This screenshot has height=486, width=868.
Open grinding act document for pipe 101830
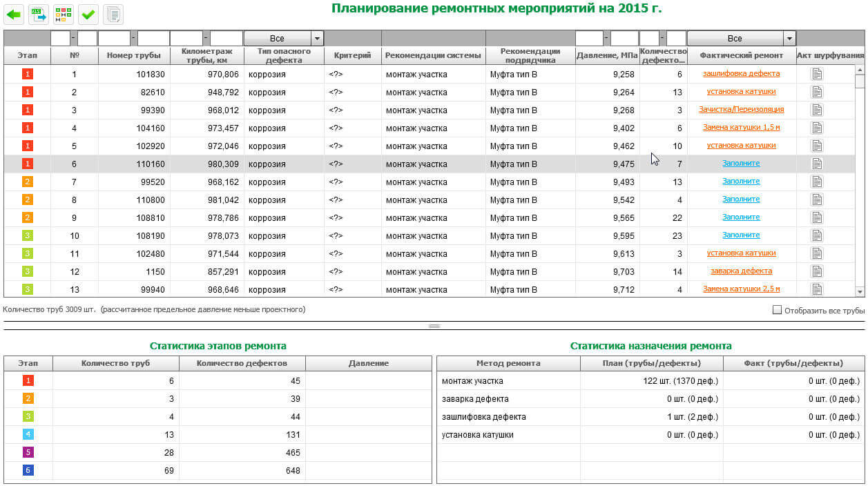tap(817, 74)
